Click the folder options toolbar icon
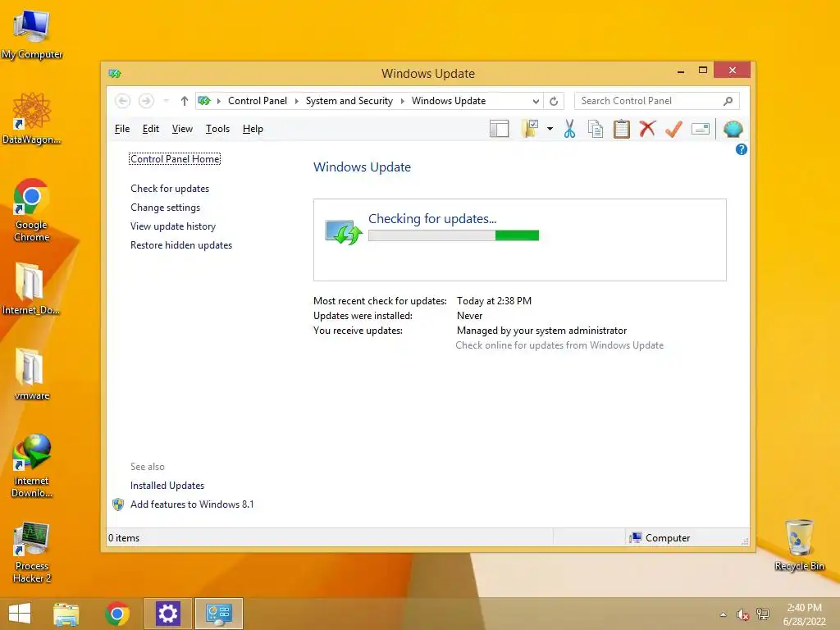Screen dimensions: 840x630 tap(530, 129)
